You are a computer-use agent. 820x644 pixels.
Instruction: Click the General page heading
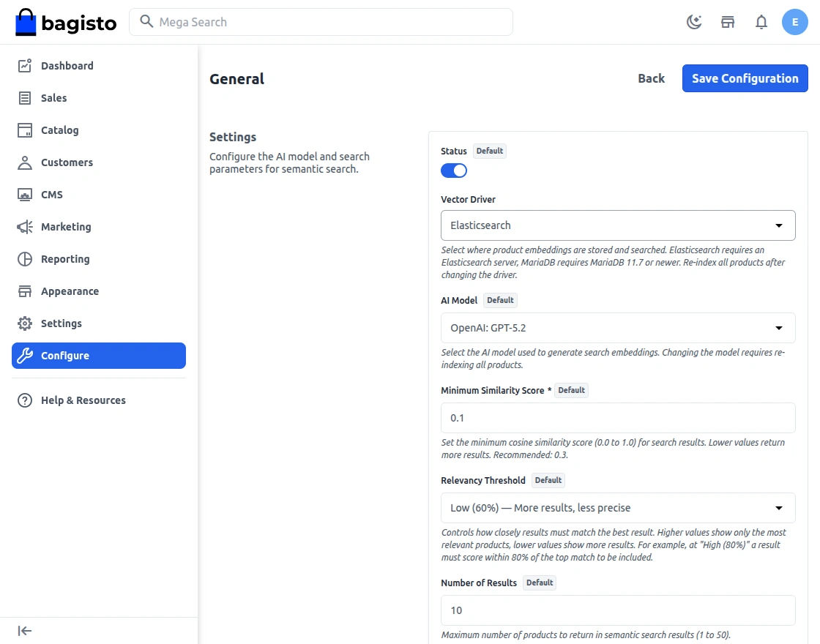tap(237, 79)
